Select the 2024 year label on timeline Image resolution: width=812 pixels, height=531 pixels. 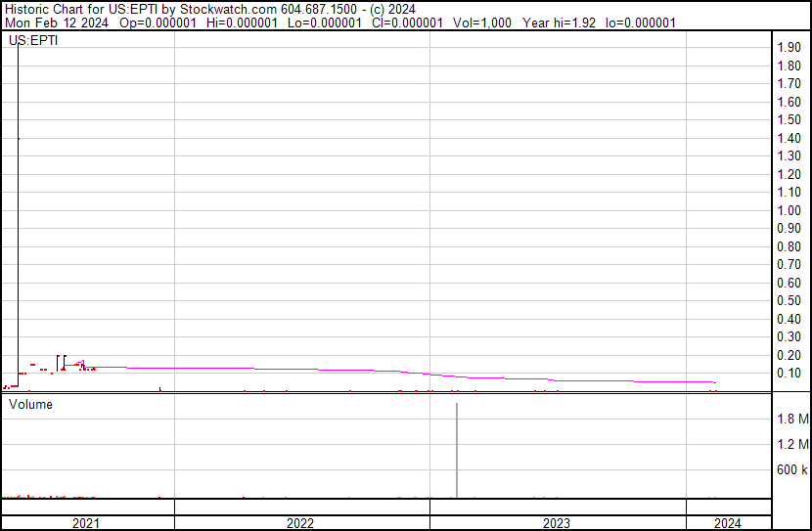coord(728,523)
